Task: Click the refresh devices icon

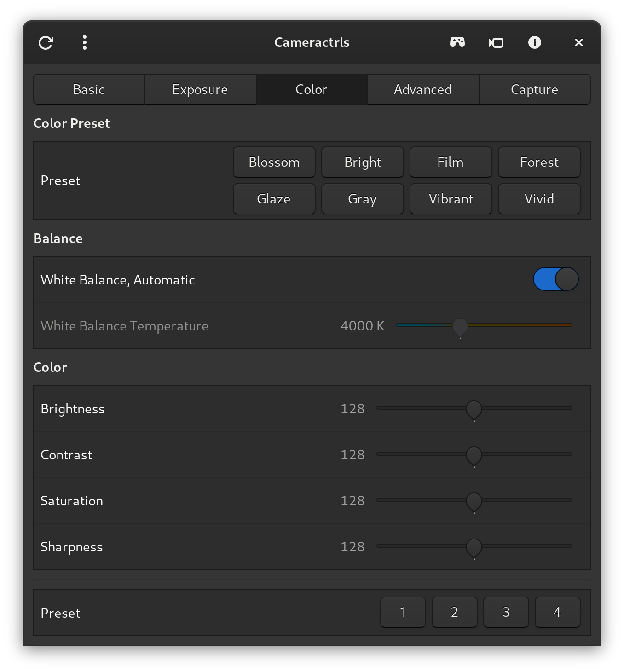Action: click(46, 43)
